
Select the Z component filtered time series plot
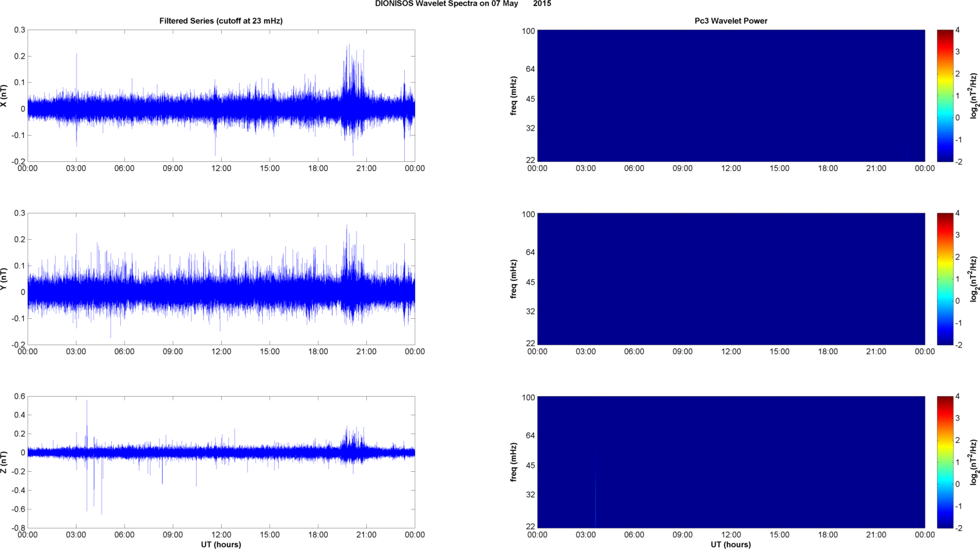click(221, 462)
